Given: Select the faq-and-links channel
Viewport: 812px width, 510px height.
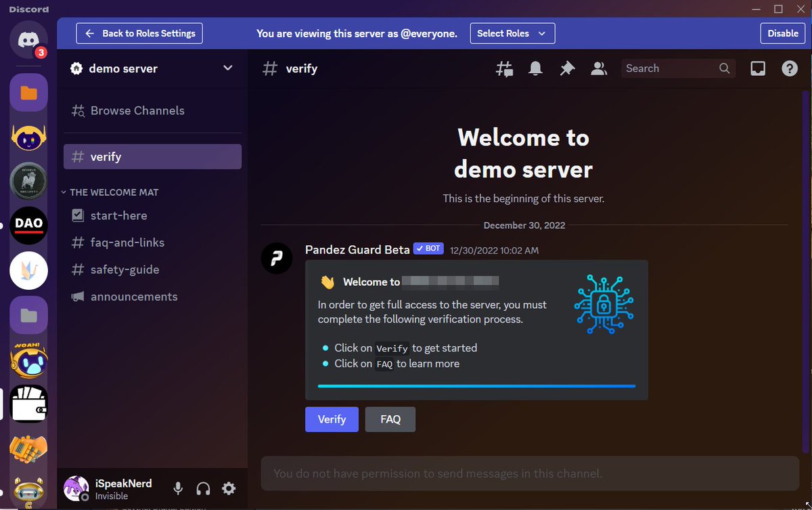Looking at the screenshot, I should click(152, 242).
